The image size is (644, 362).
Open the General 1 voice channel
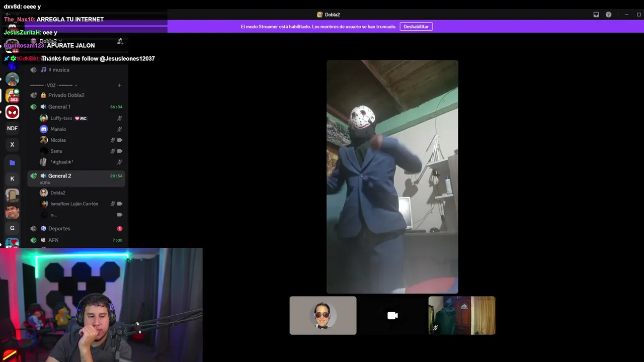(x=76, y=107)
